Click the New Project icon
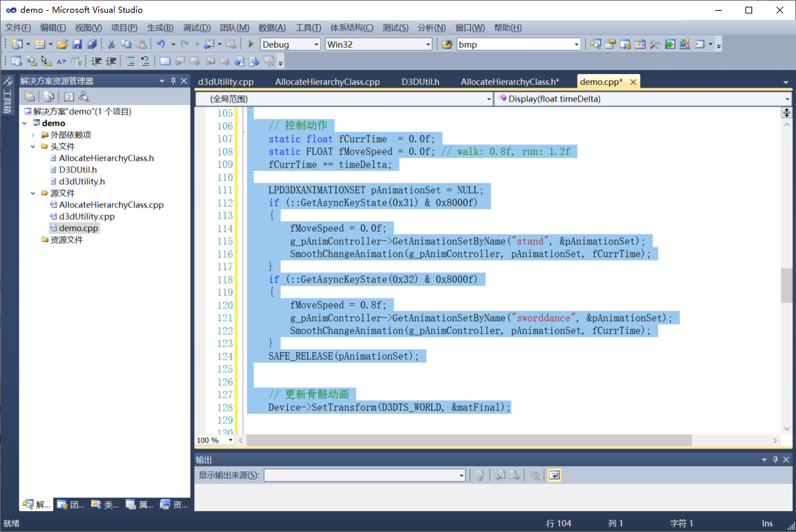The height and width of the screenshot is (532, 796). coord(17,44)
